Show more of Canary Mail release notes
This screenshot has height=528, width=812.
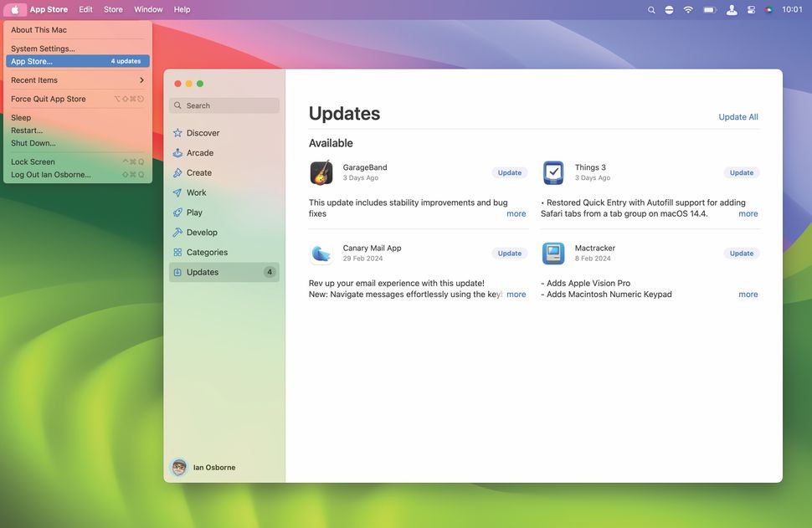(516, 294)
